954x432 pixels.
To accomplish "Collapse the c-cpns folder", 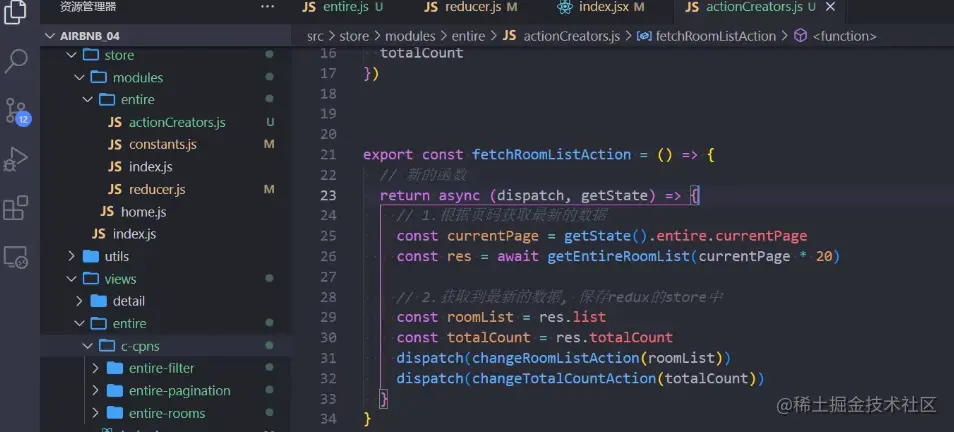I will click(x=88, y=346).
